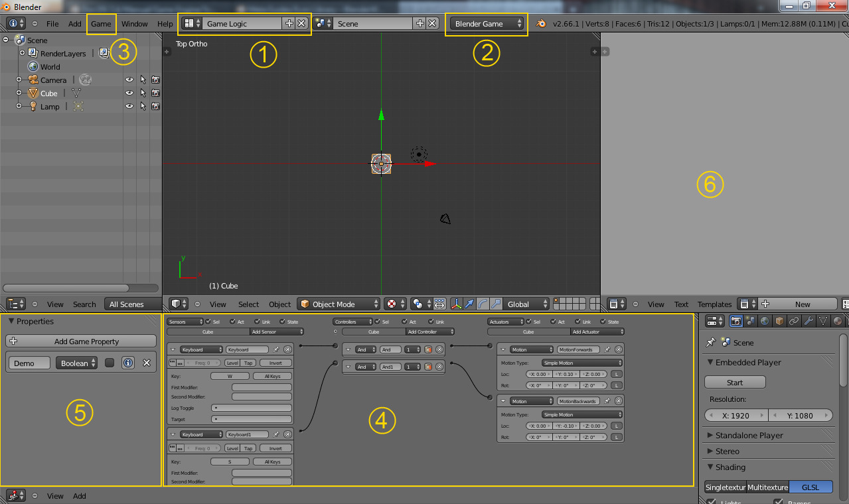Pin the MotionForwards actuator

[x=607, y=349]
